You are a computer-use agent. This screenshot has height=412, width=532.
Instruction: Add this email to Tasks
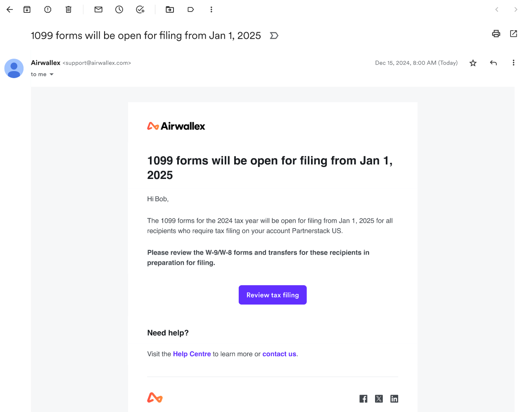[140, 9]
